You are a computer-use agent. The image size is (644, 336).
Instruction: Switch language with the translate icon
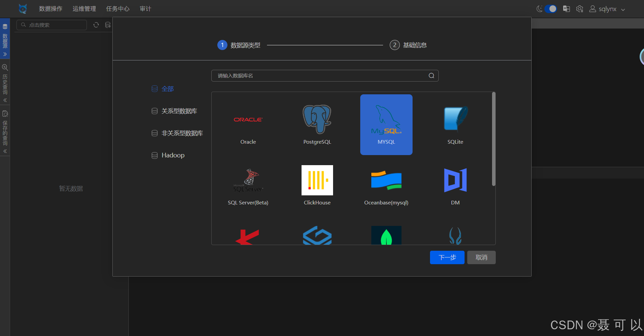[x=567, y=9]
